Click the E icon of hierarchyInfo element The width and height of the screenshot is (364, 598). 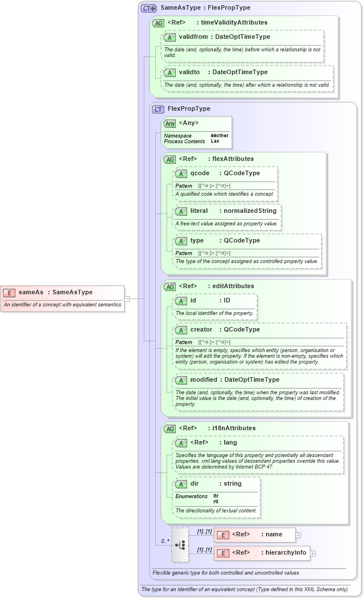pos(223,553)
